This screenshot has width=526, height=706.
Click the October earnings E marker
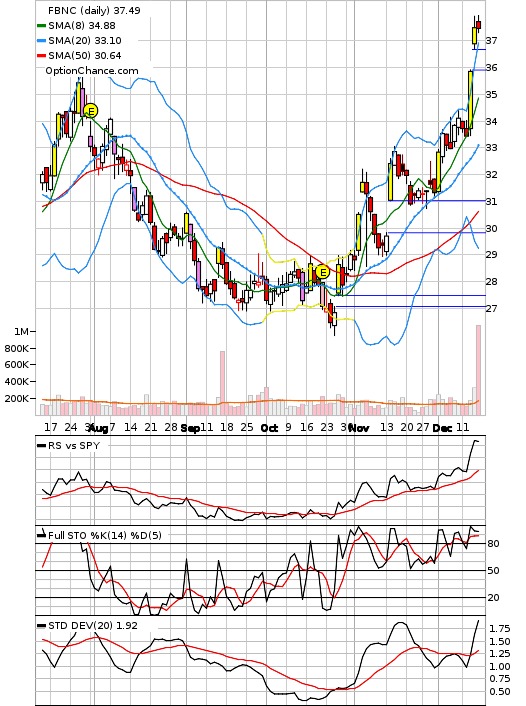322,272
